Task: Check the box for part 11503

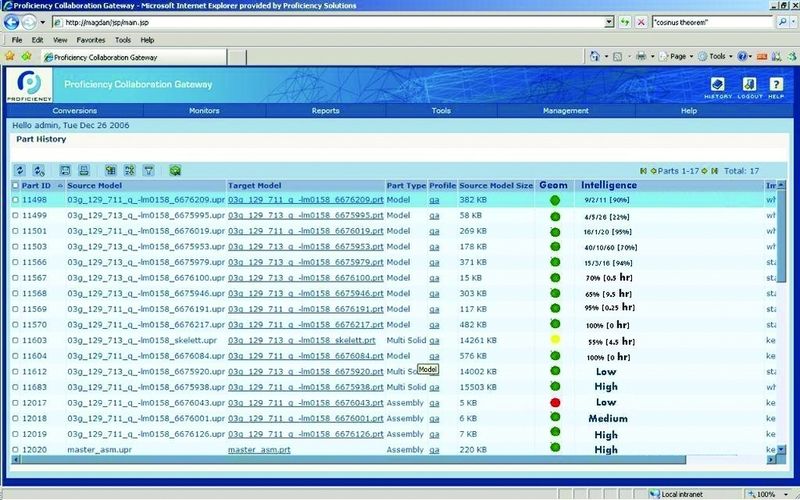Action: (15, 246)
